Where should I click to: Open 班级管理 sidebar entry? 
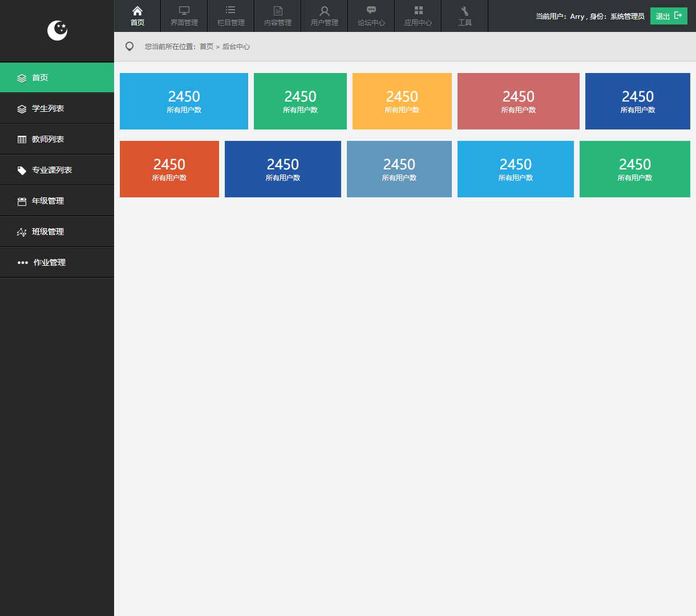point(48,232)
